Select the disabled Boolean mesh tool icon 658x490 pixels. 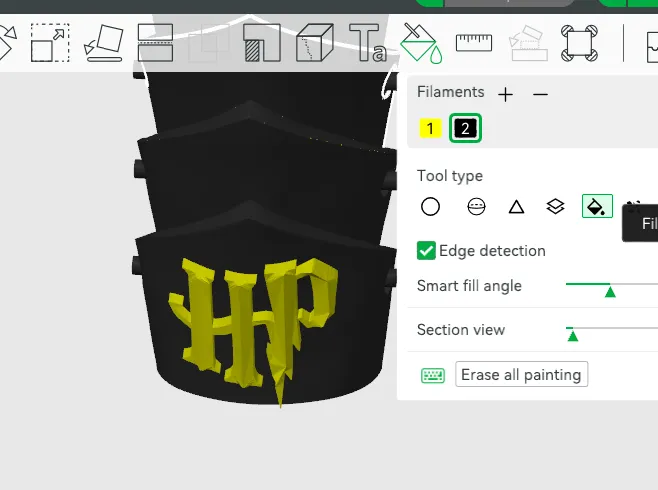pos(208,43)
